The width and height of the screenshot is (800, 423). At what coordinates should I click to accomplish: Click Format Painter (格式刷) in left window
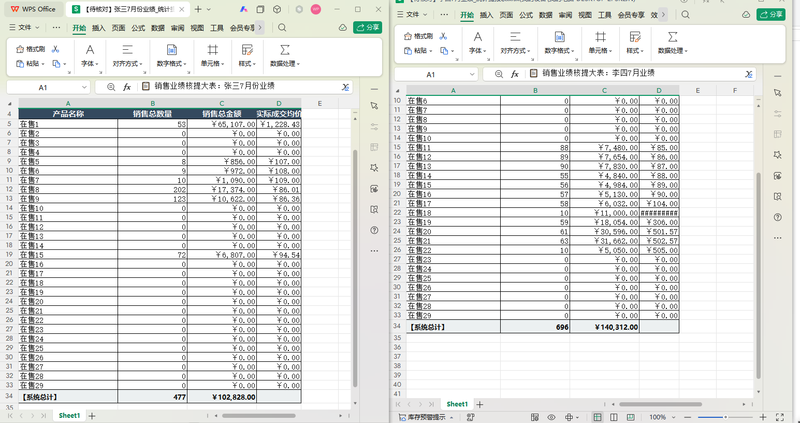[x=31, y=49]
